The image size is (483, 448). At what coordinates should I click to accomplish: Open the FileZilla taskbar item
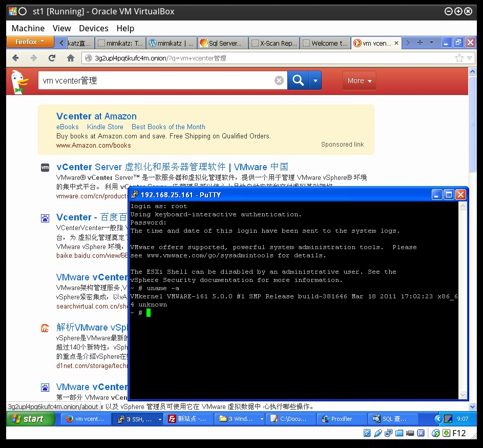pos(188,419)
